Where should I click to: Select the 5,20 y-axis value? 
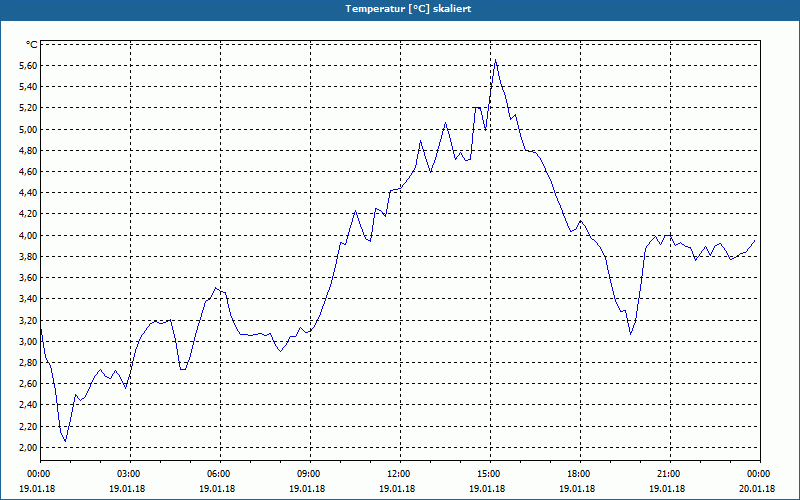29,108
